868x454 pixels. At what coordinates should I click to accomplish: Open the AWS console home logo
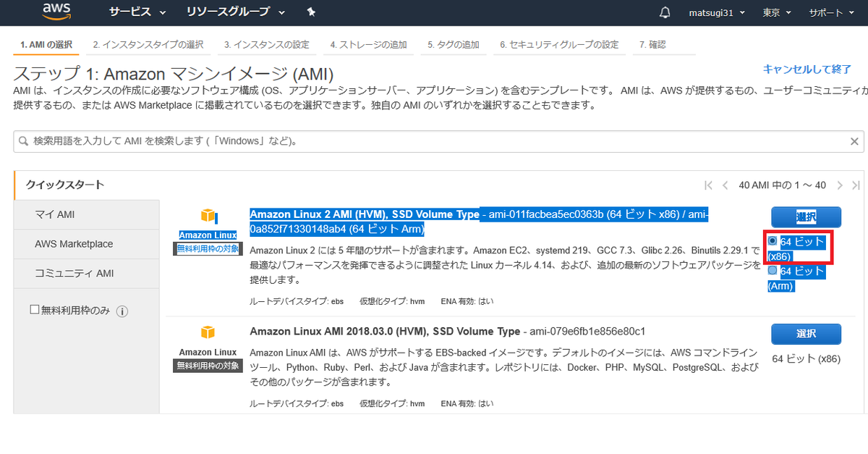point(56,12)
